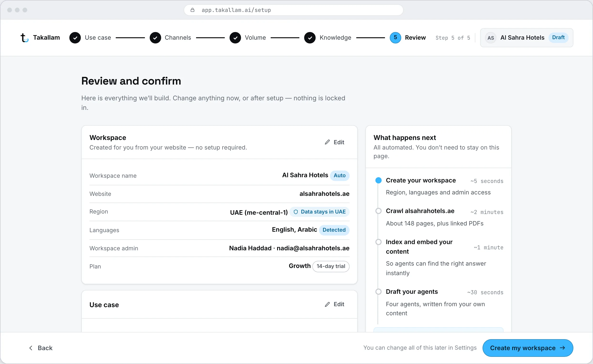Click the step 5 Review circle
593x364 pixels.
pos(395,38)
